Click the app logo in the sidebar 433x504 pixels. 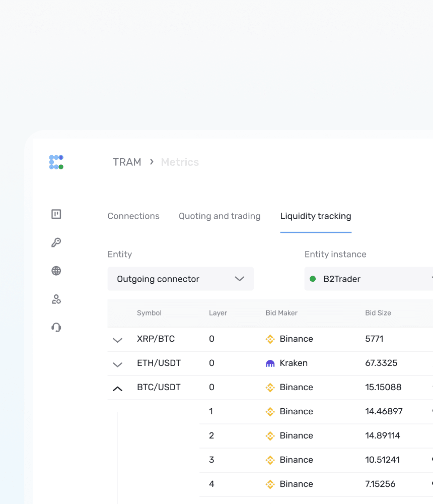(x=56, y=162)
